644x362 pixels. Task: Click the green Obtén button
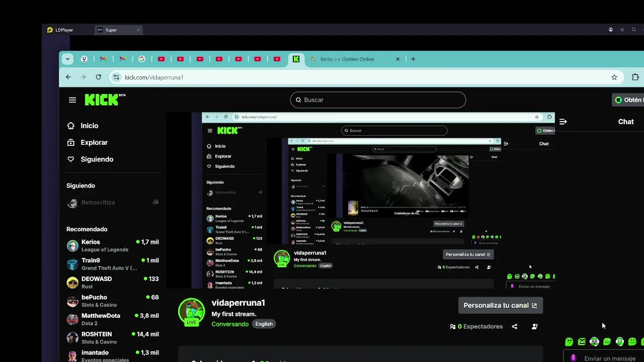tap(628, 100)
